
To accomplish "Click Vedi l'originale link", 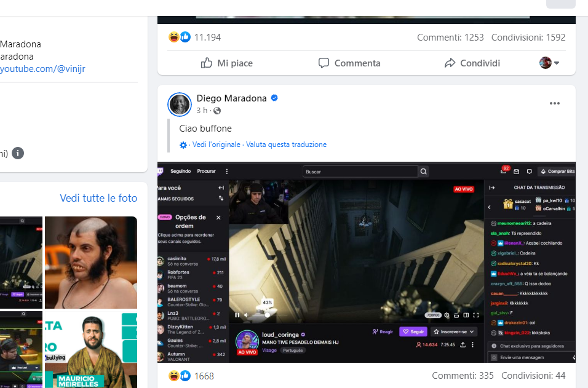I will 217,145.
